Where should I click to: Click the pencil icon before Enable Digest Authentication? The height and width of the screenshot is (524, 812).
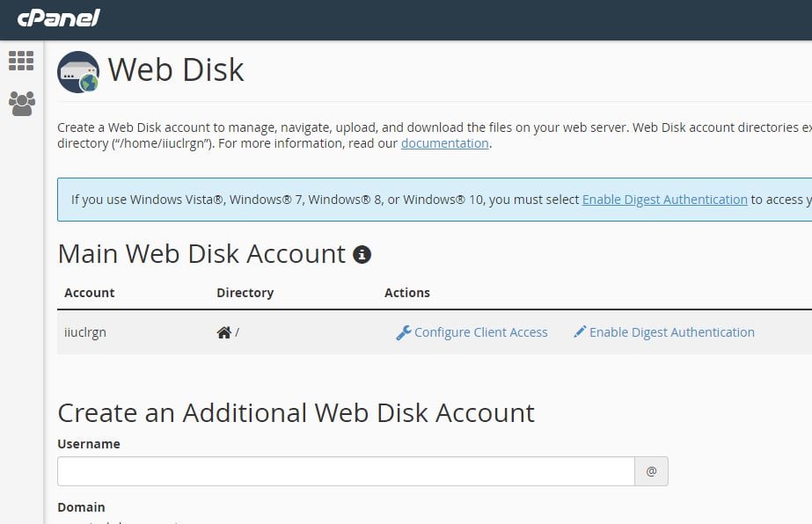click(x=580, y=331)
